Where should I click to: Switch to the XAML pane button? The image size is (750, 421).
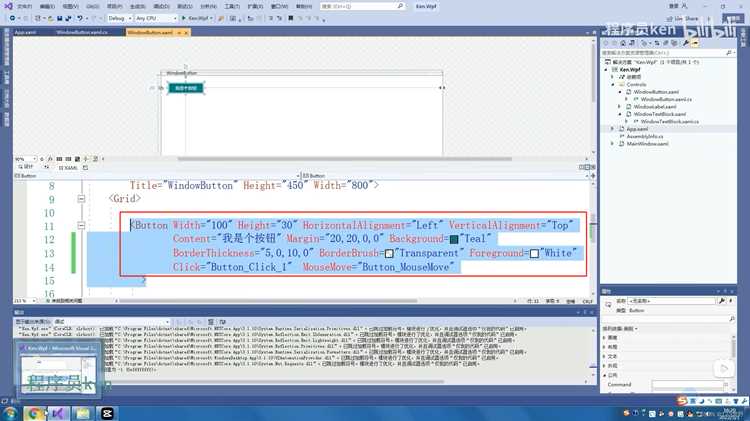click(68, 167)
